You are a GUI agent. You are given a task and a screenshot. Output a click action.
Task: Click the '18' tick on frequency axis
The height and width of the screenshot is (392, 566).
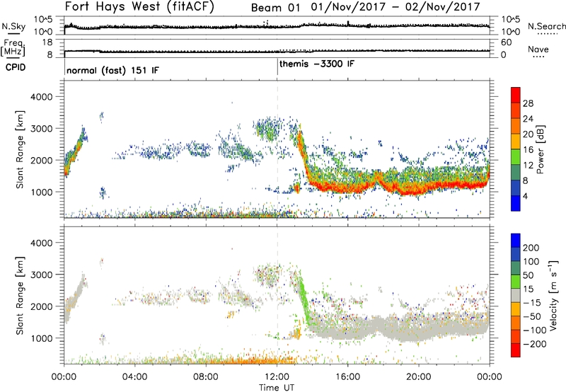click(x=47, y=42)
